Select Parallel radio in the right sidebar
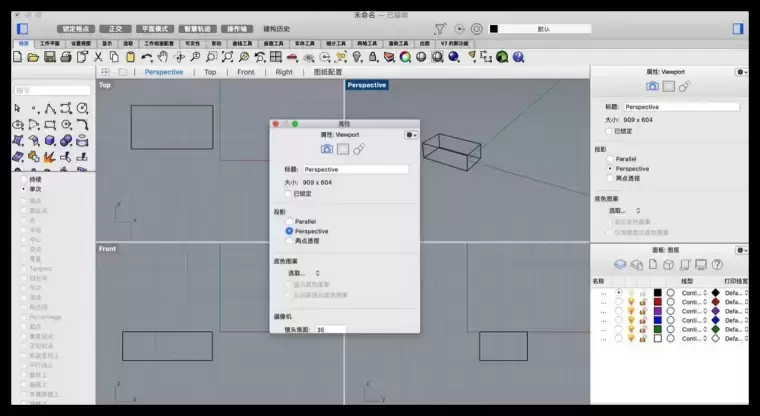 click(610, 159)
